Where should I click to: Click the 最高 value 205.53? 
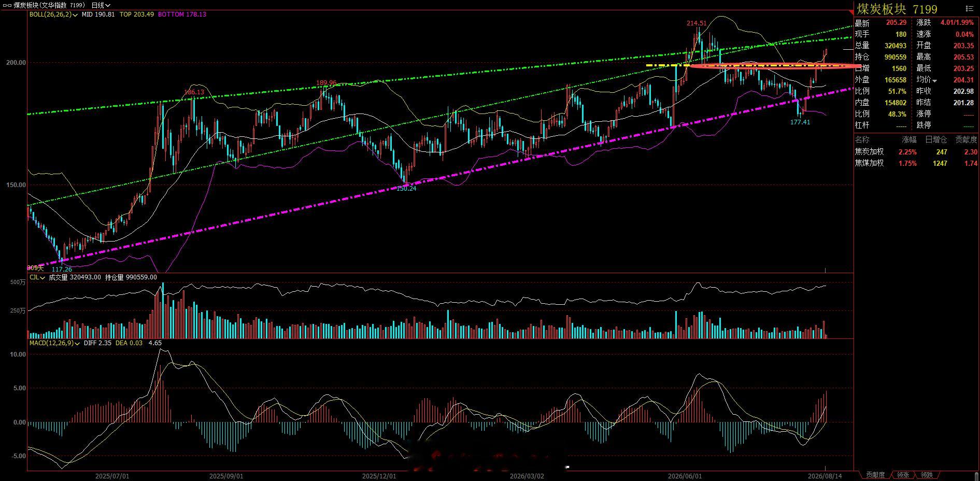pos(963,57)
